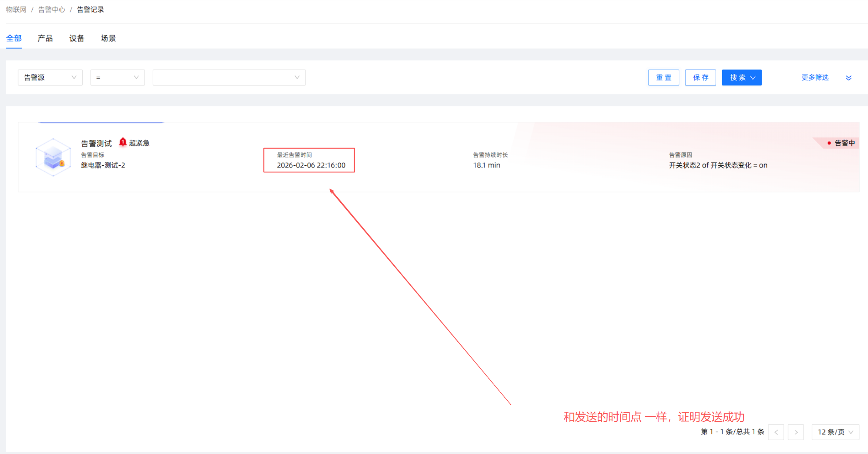Image resolution: width=868 pixels, height=454 pixels.
Task: Click 告警中心 in the breadcrumb
Action: point(51,10)
